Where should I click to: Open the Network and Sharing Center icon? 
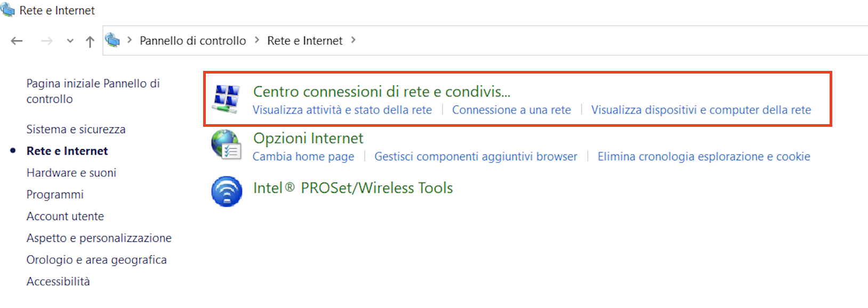pyautogui.click(x=226, y=99)
